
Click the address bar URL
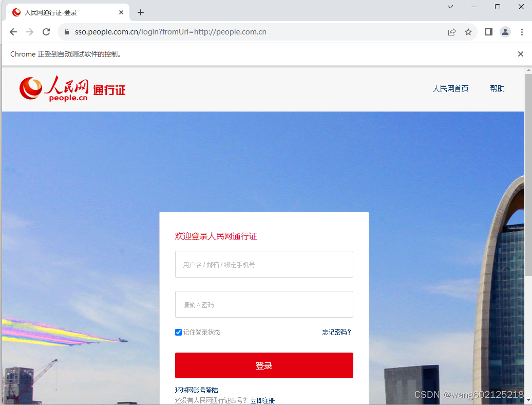(x=170, y=32)
